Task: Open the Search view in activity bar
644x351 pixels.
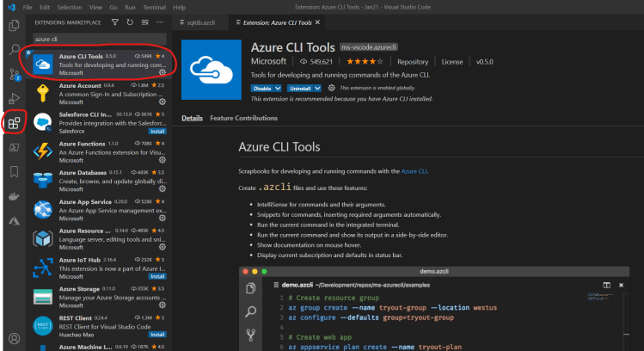Action: 14,50
